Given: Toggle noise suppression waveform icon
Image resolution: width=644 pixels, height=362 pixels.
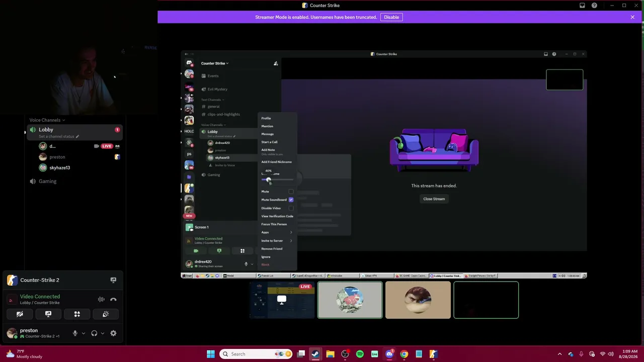Looking at the screenshot, I should point(101,299).
